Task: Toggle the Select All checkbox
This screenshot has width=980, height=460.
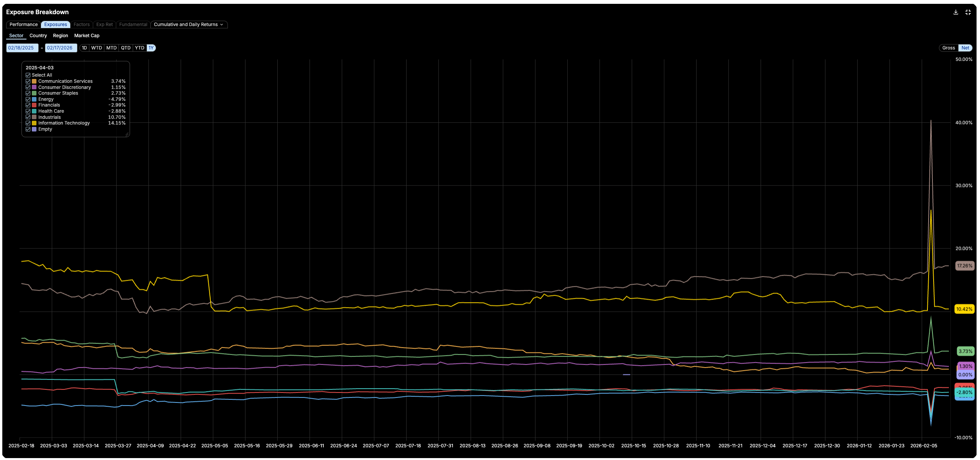Action: 28,75
